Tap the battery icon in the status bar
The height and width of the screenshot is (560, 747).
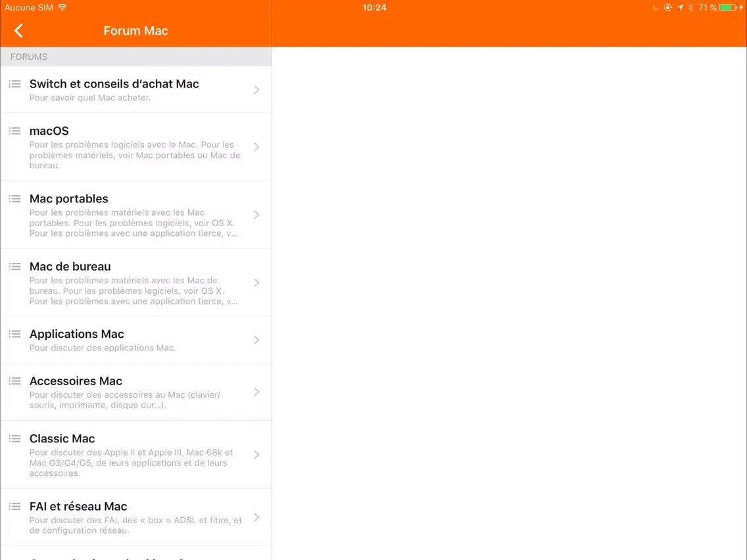[x=728, y=8]
